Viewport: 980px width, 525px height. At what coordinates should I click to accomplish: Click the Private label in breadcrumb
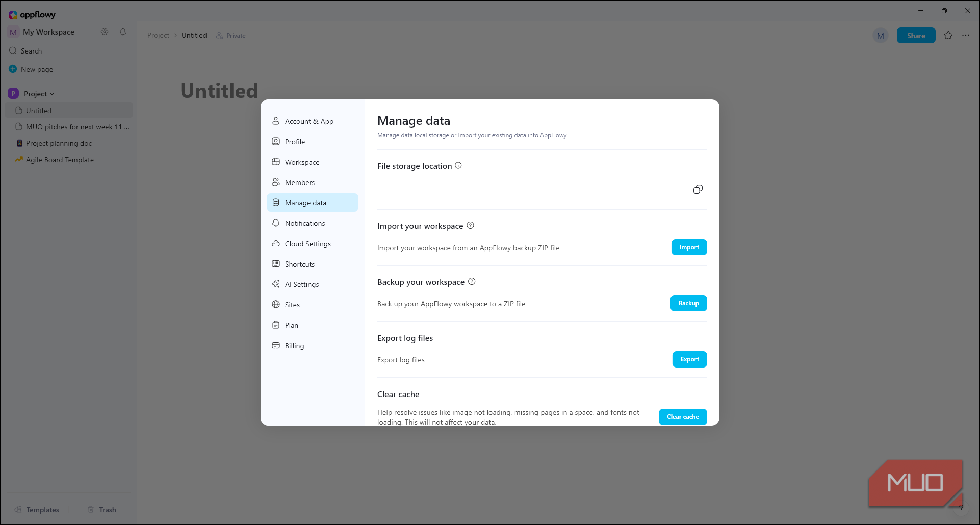pos(236,36)
